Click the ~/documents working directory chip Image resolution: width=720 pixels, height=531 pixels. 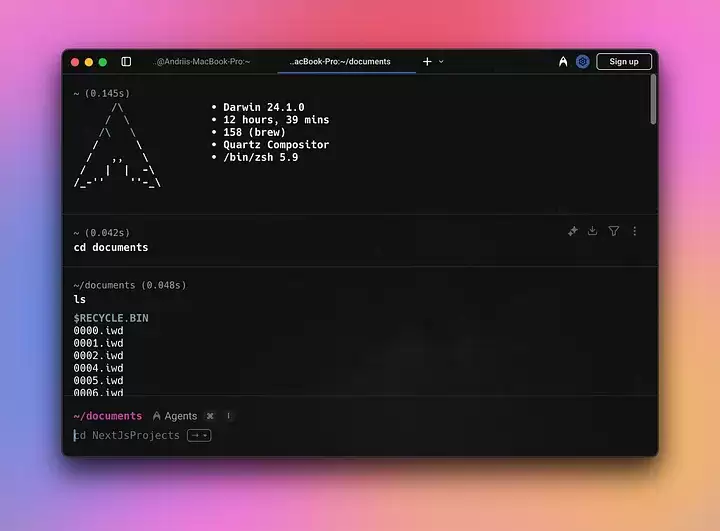108,416
